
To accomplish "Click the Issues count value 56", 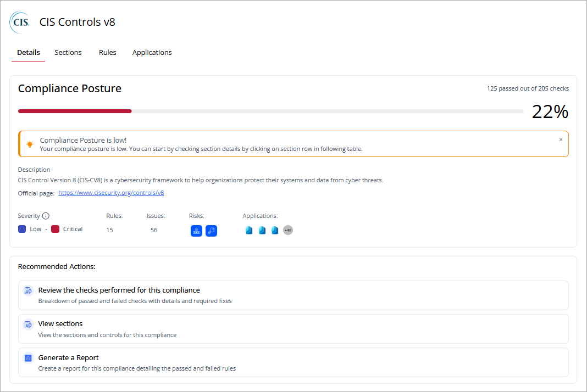I will coord(154,230).
